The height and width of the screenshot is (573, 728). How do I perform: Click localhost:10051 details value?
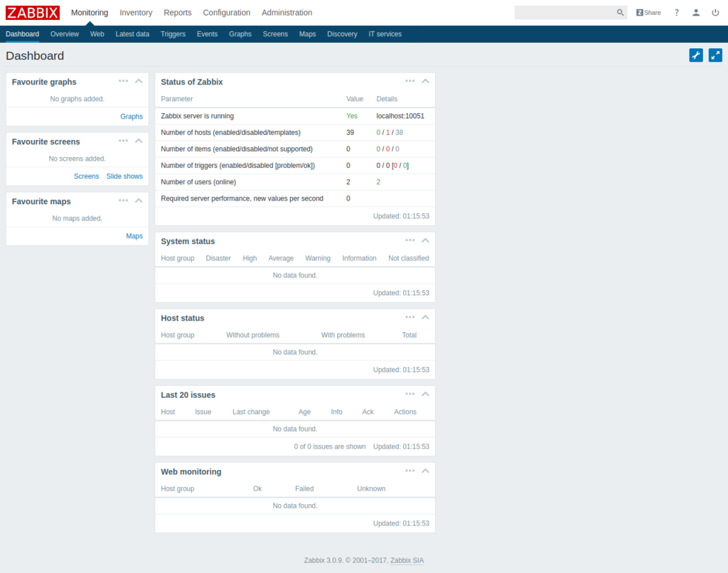[x=400, y=116]
